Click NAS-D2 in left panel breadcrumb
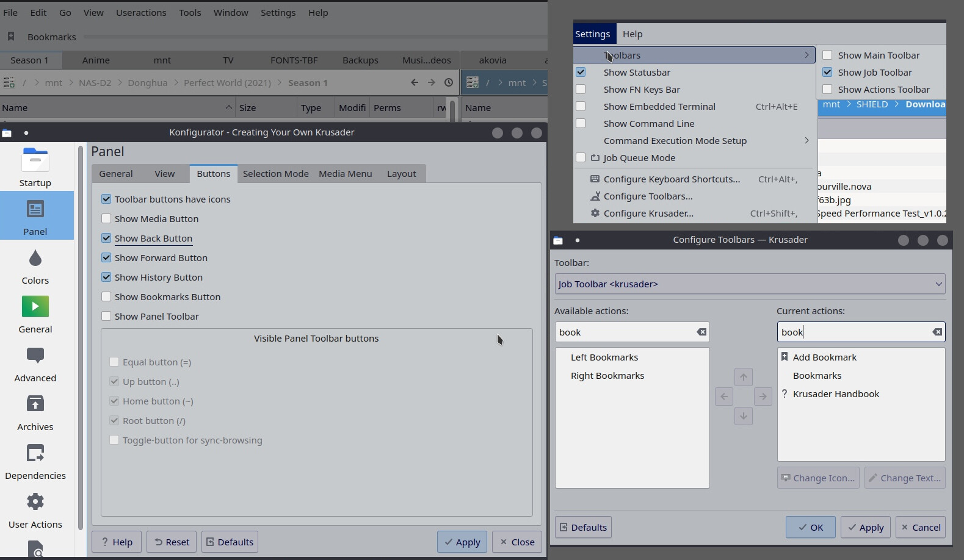 [95, 82]
